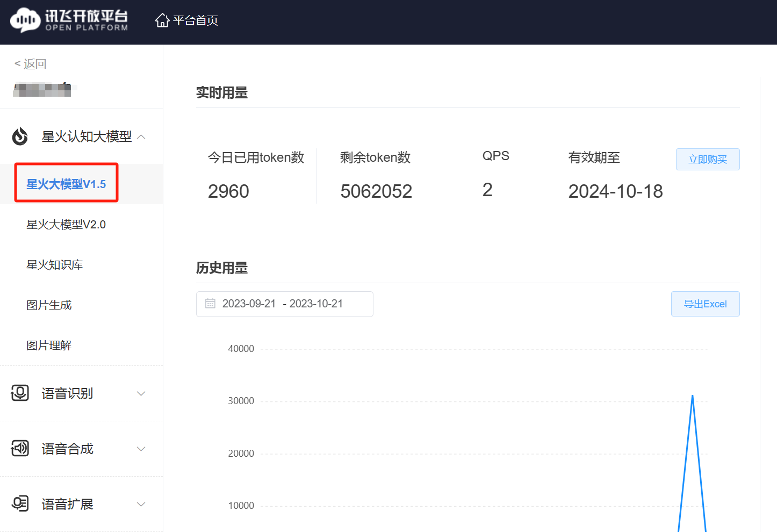Open 图片生成 menu item
This screenshot has width=777, height=532.
[x=49, y=305]
